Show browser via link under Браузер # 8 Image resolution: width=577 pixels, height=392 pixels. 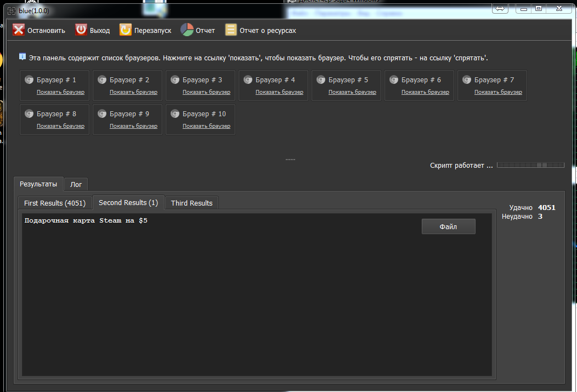(x=60, y=126)
